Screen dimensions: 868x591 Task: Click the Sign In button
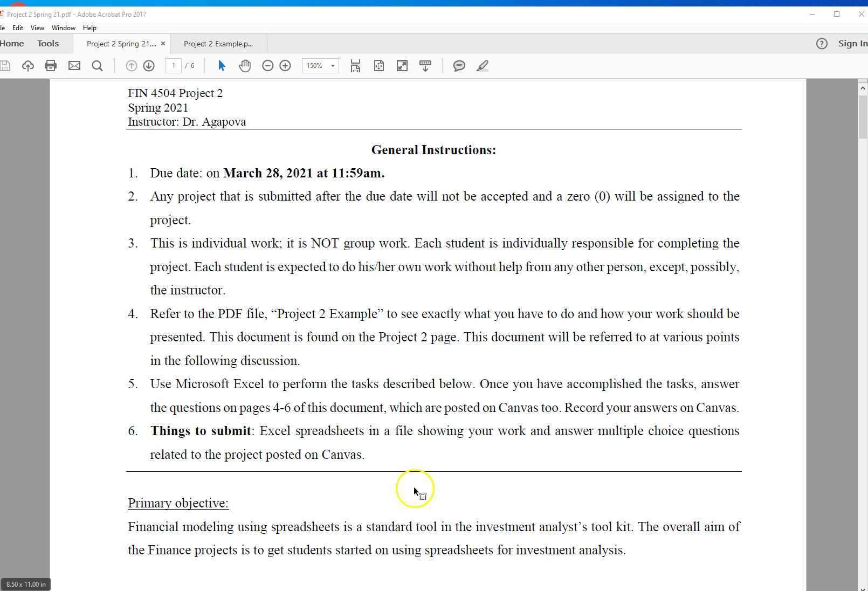point(852,43)
